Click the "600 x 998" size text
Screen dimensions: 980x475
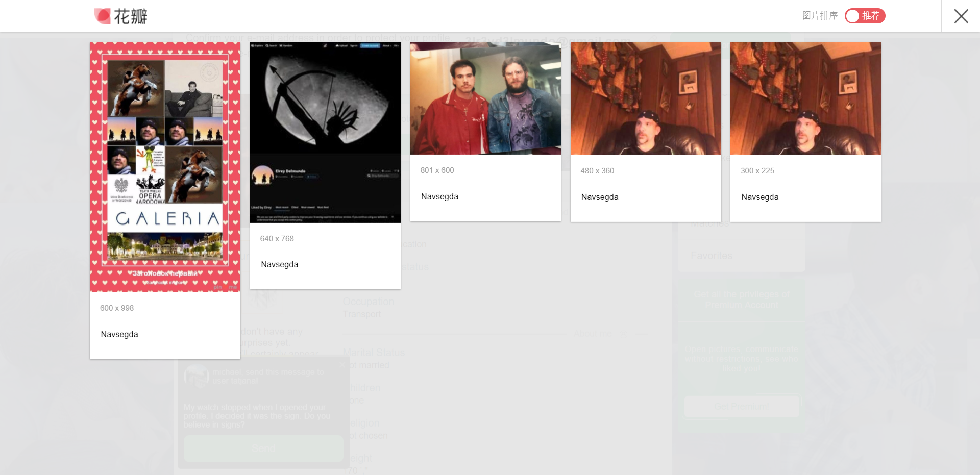point(117,308)
